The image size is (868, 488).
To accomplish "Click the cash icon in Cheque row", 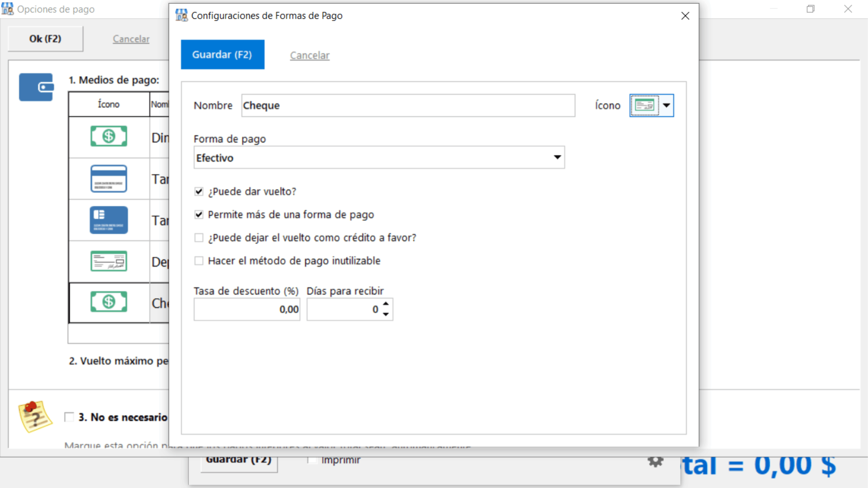I will click(108, 302).
